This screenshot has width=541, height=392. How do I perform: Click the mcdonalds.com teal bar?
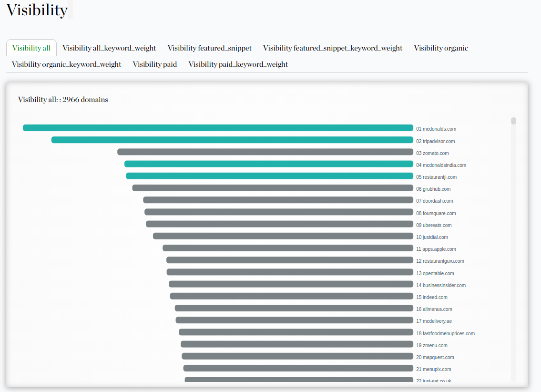coord(218,128)
